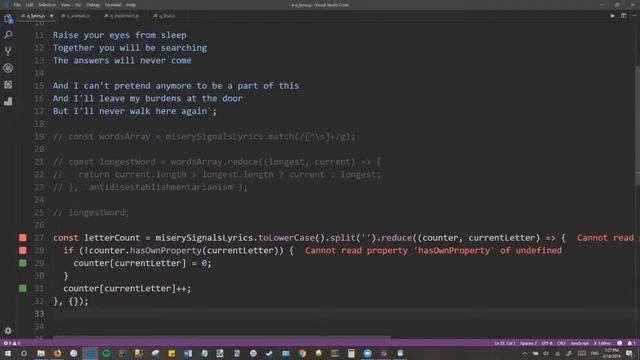
Task: Click the ENG language indicator in tray
Action: (x=595, y=353)
